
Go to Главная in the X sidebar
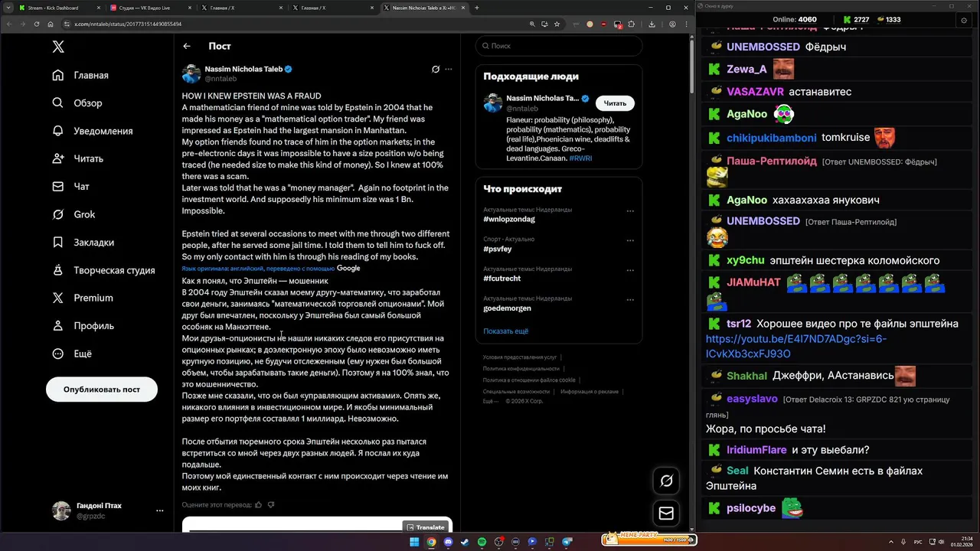pos(80,75)
